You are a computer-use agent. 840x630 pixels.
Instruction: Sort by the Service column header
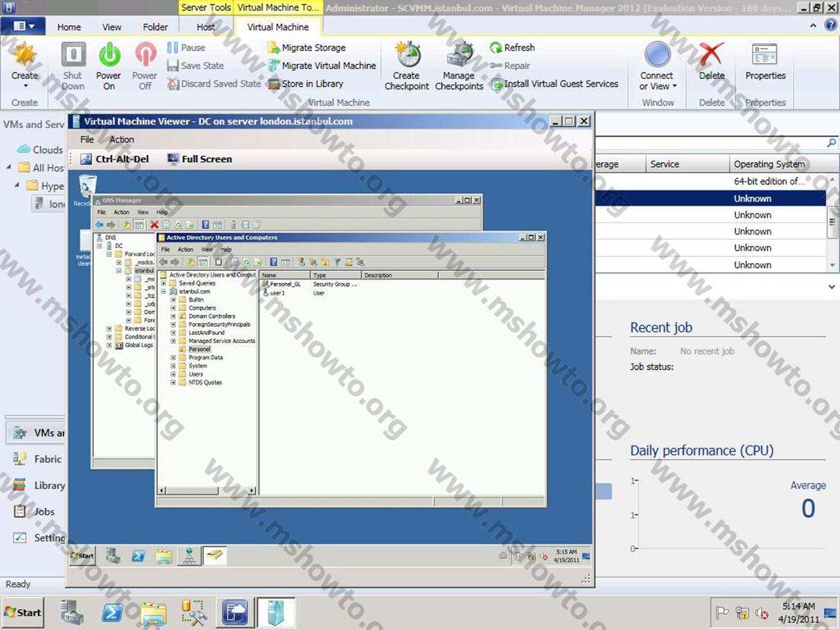tap(686, 164)
